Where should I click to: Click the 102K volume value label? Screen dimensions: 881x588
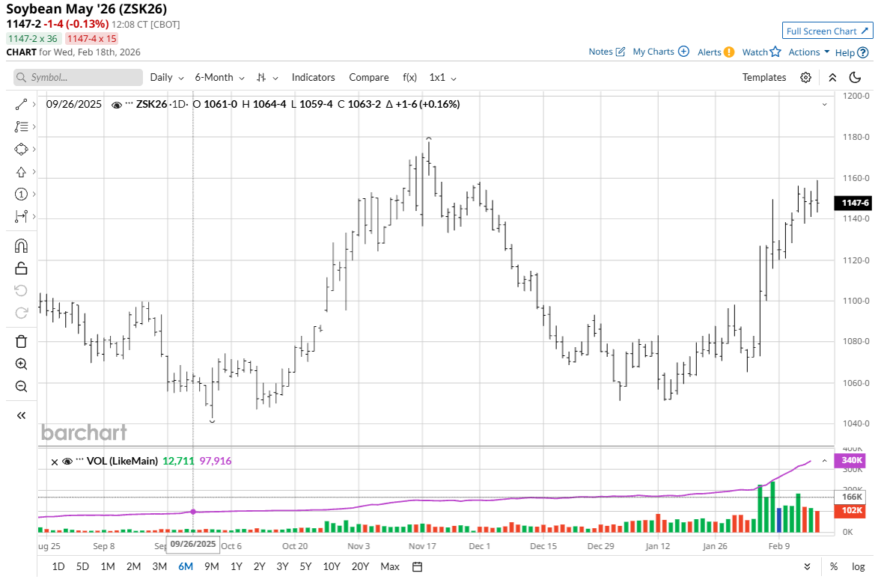851,510
